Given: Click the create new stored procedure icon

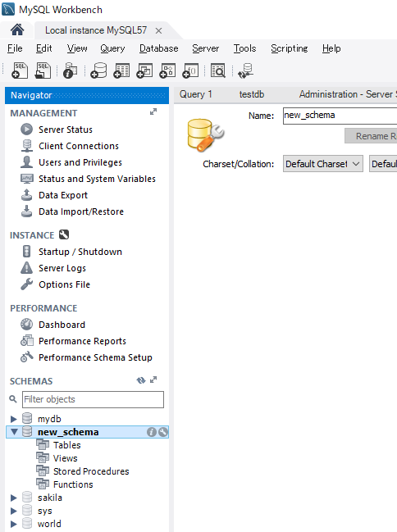Looking at the screenshot, I should coord(168,70).
